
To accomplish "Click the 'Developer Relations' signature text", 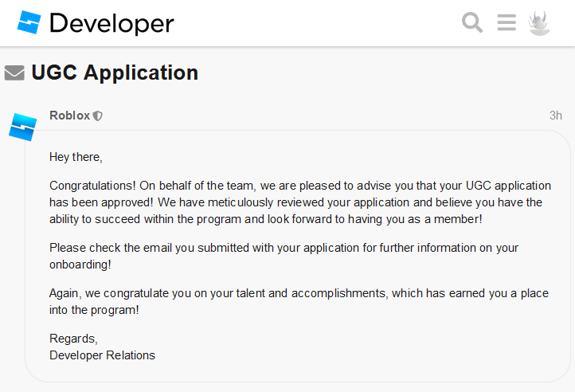I will coord(102,355).
